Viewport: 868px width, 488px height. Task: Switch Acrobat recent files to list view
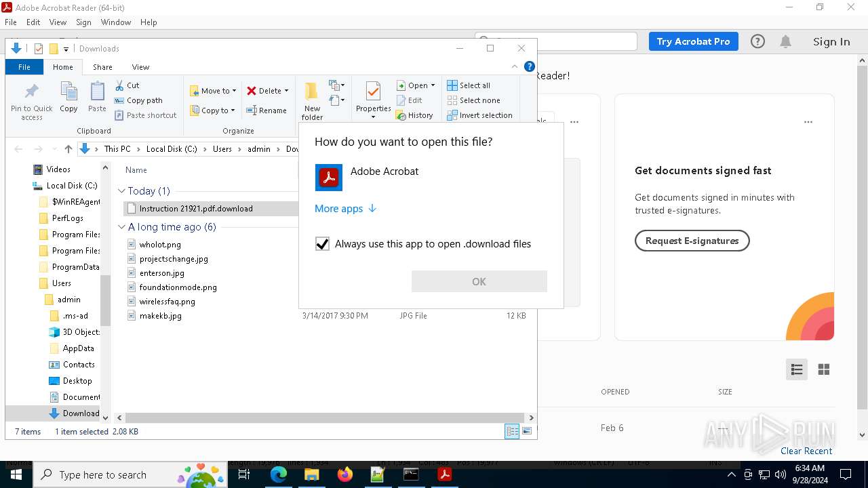click(797, 369)
